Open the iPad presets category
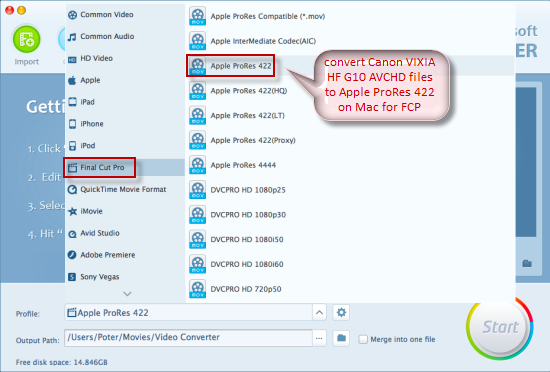 [x=125, y=102]
